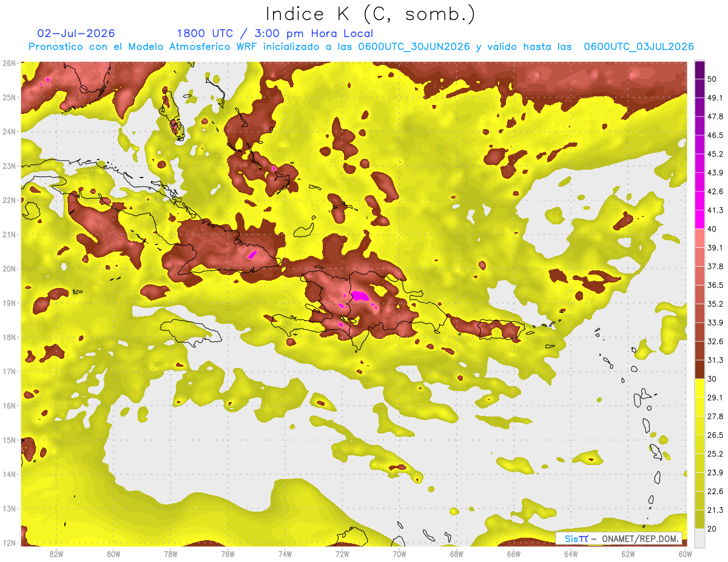Click the 62W longitude label

[x=628, y=554]
